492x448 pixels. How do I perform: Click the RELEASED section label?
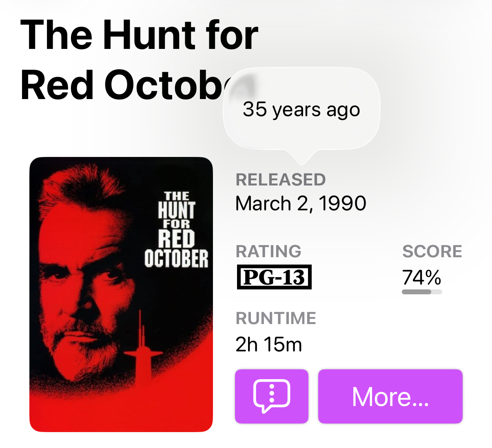281,179
